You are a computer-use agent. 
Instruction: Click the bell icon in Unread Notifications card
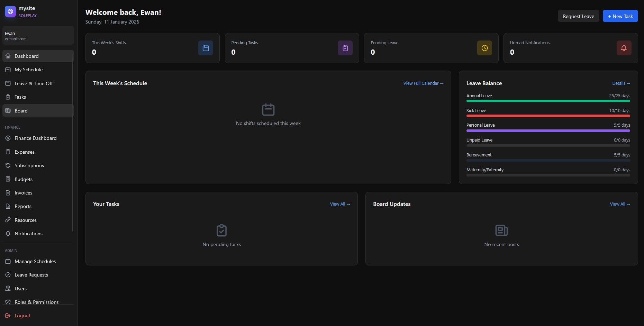624,48
